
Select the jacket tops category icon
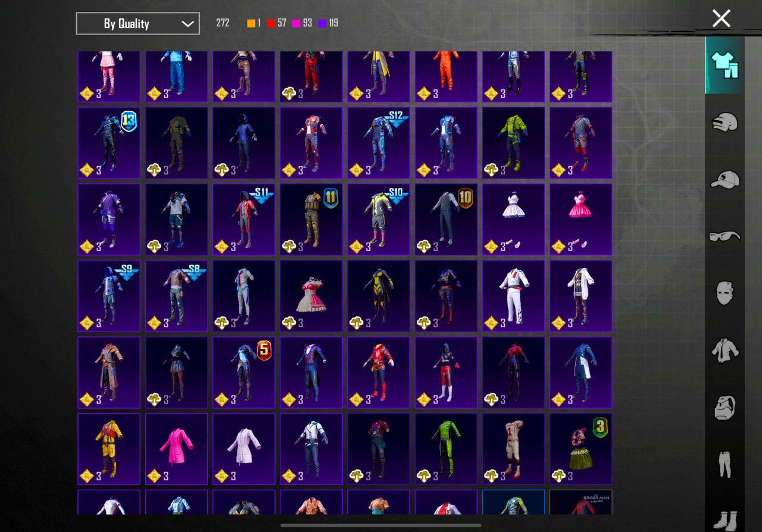pyautogui.click(x=724, y=350)
